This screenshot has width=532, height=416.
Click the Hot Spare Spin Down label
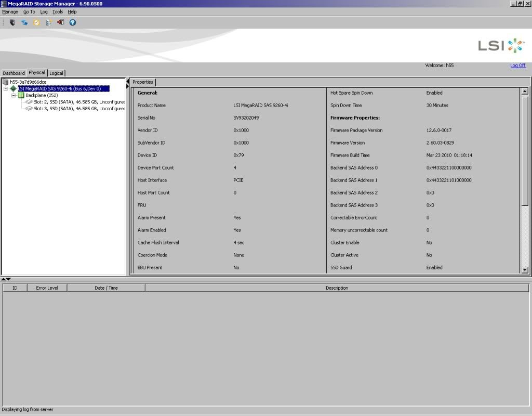(351, 93)
